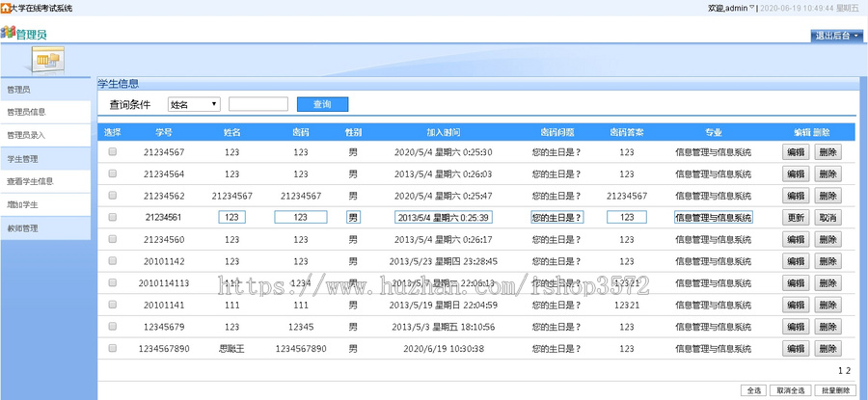Tick the checkbox for student 21234564
This screenshot has height=400, width=868.
[113, 173]
